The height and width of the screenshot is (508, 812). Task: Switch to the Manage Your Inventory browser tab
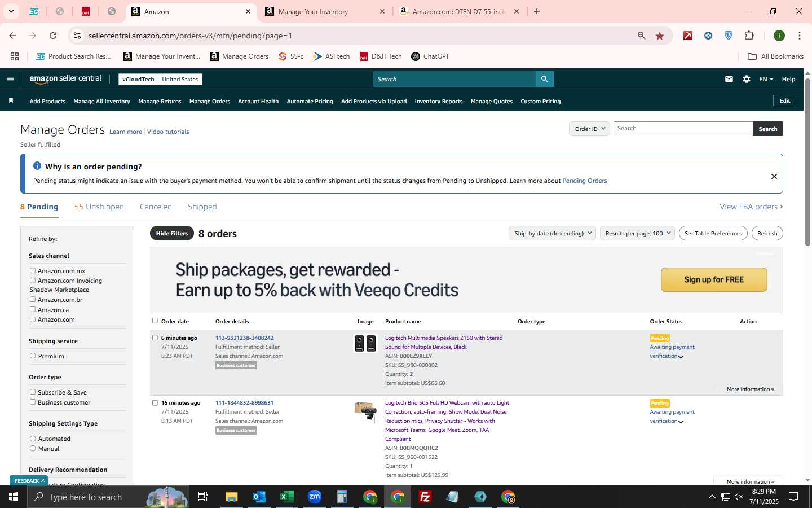pos(324,11)
